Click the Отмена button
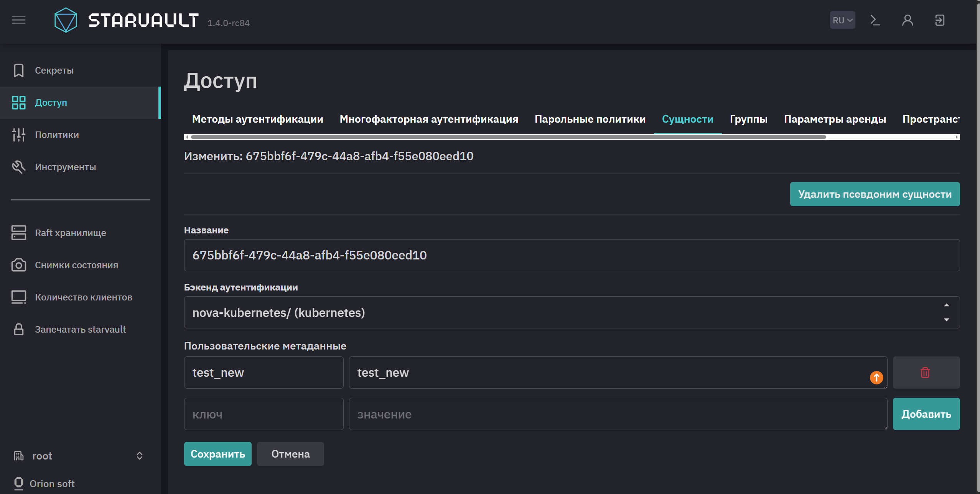 click(x=290, y=454)
